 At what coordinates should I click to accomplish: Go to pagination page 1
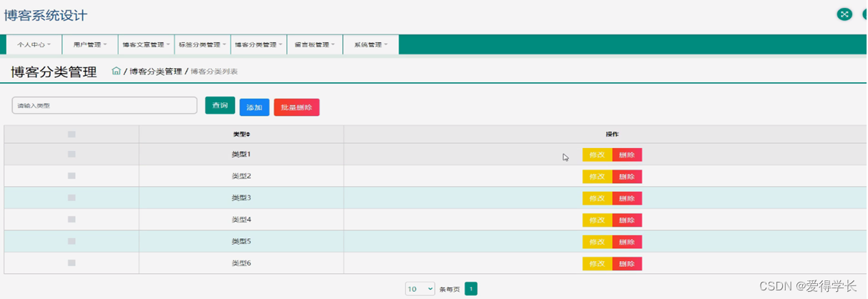click(470, 289)
